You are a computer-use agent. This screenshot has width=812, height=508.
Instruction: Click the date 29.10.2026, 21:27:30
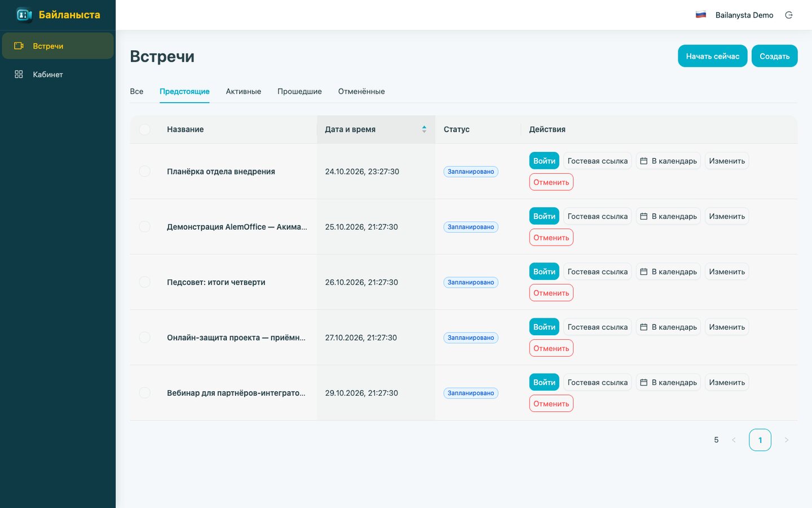(x=361, y=393)
